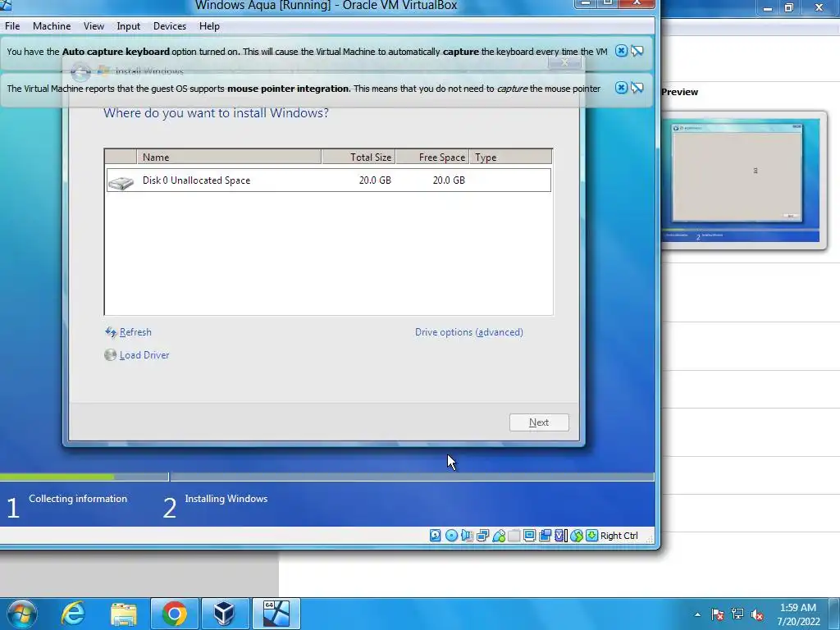Click the Load Driver disc icon
The image size is (840, 630).
pyautogui.click(x=111, y=354)
